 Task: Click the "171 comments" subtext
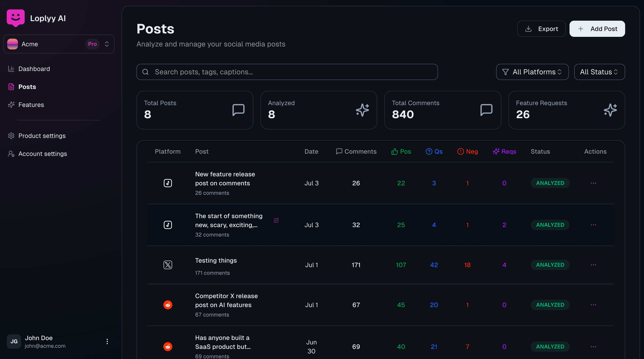212,273
